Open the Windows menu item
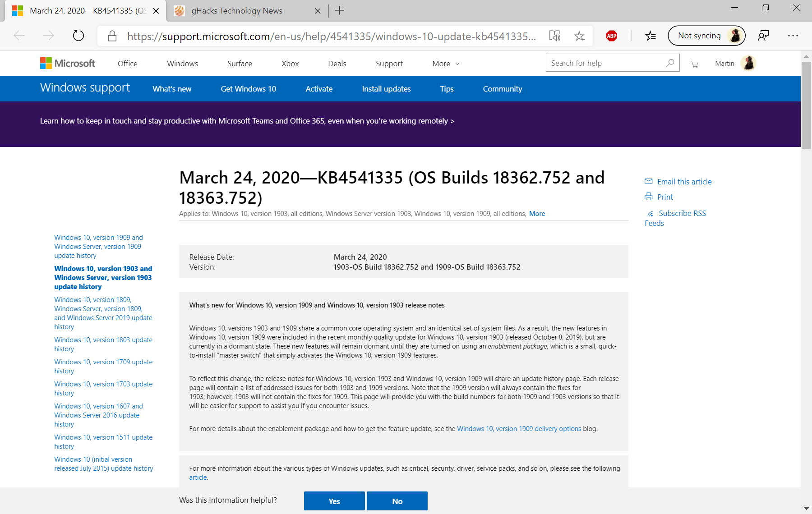Image resolution: width=812 pixels, height=514 pixels. point(182,64)
